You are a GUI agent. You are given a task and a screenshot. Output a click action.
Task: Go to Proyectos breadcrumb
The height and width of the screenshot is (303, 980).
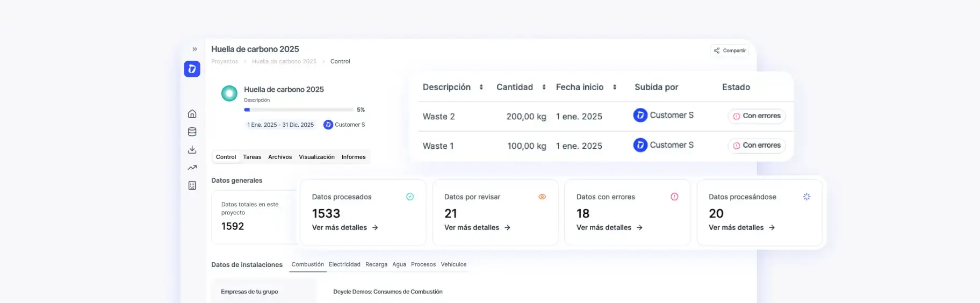tap(225, 61)
